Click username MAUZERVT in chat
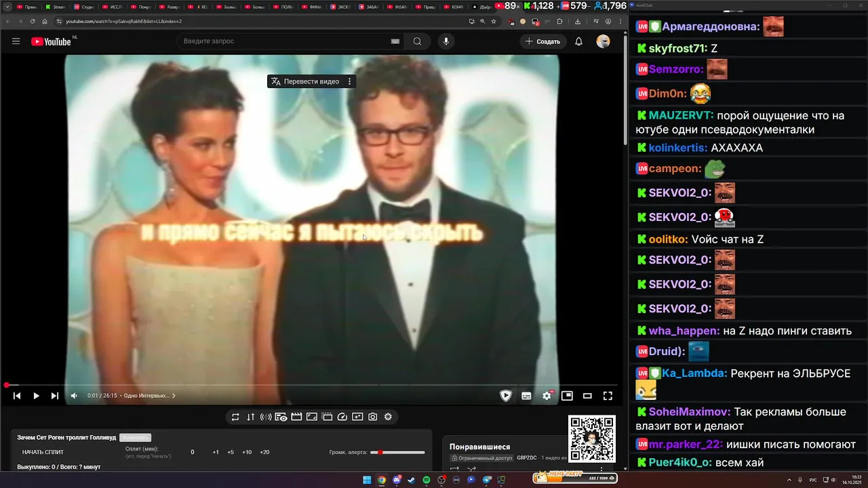This screenshot has height=488, width=868. (x=681, y=116)
